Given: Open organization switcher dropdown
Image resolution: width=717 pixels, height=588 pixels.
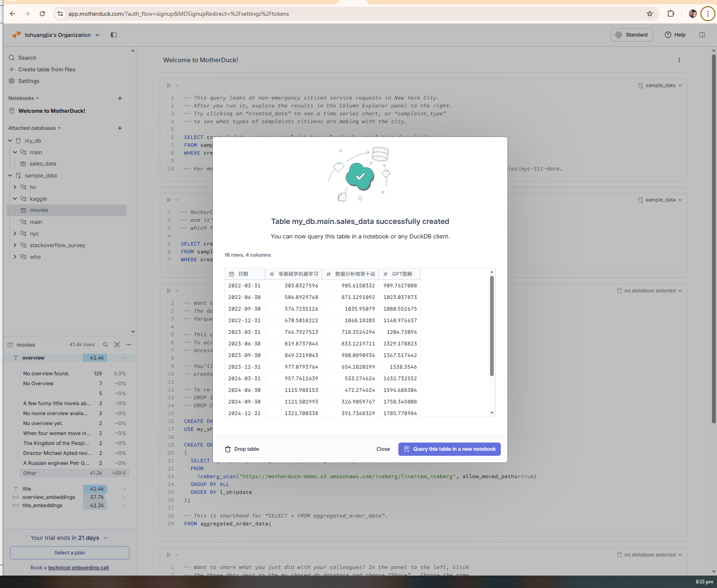Looking at the screenshot, I should click(62, 35).
